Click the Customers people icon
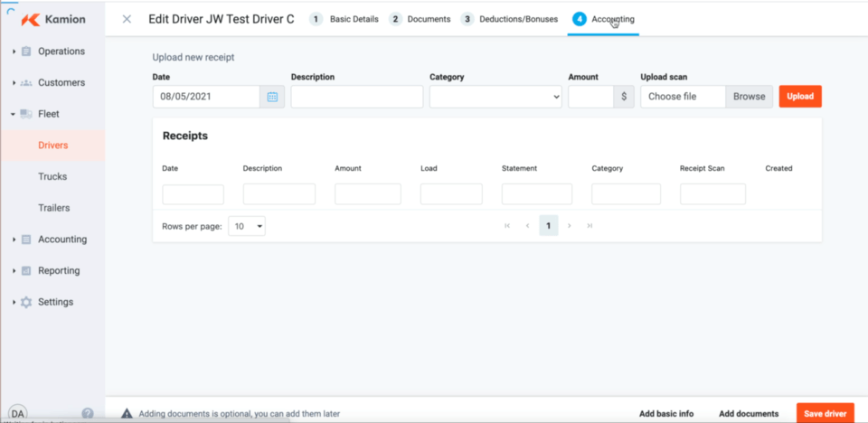 [26, 82]
